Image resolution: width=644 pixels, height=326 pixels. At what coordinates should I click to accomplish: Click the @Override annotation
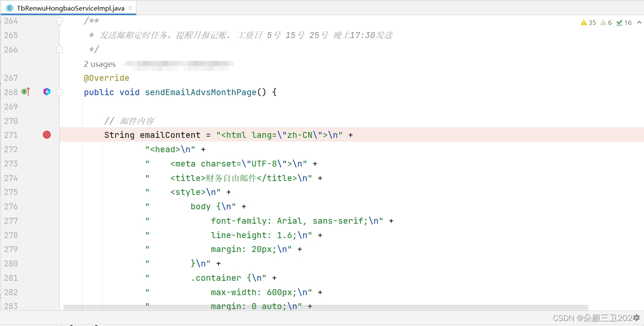point(107,78)
